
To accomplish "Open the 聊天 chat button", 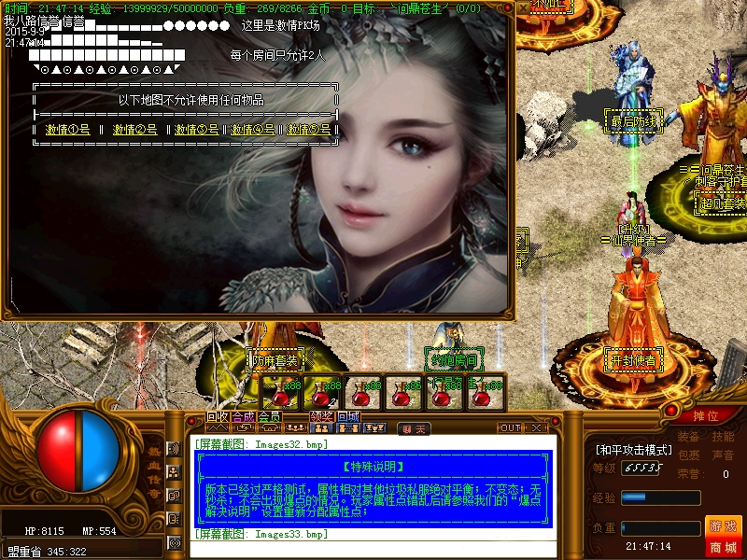I will tap(414, 429).
